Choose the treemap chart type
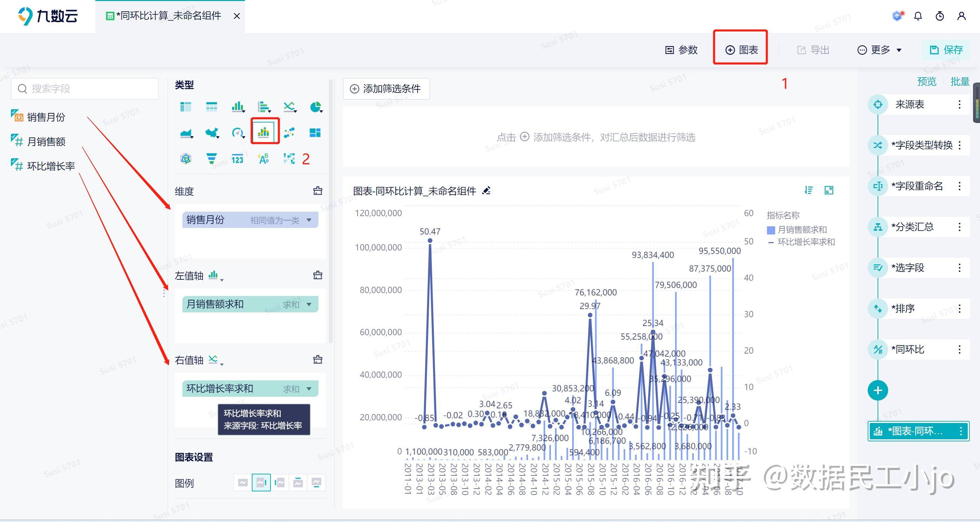This screenshot has width=980, height=522. click(315, 133)
